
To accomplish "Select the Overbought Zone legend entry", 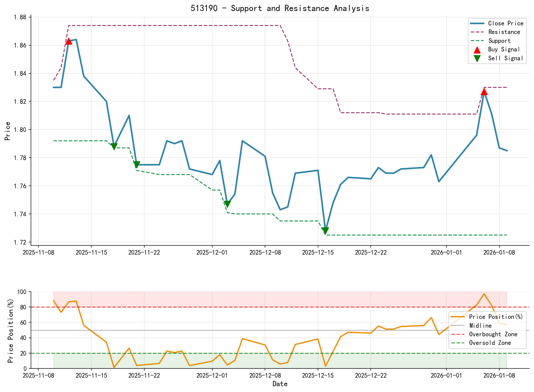I will pyautogui.click(x=492, y=334).
